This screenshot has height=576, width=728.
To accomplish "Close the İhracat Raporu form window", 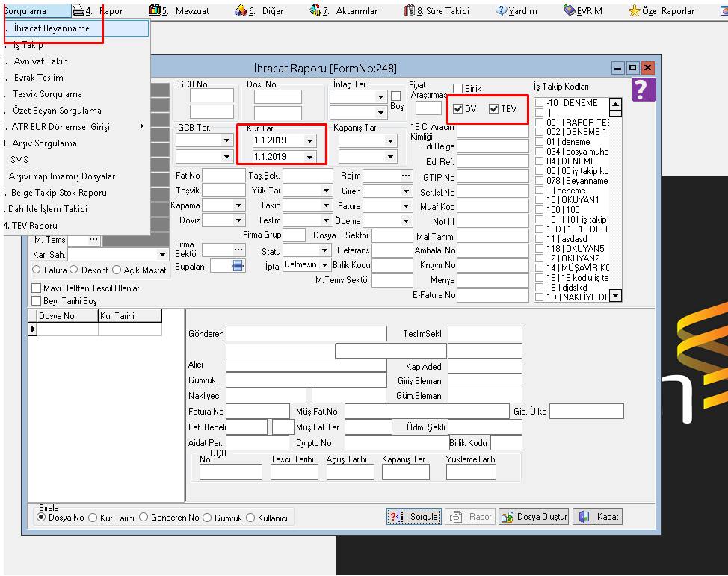I will point(648,68).
